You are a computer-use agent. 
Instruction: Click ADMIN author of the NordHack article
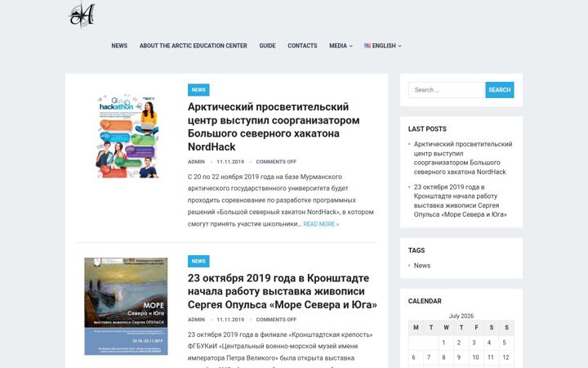196,162
